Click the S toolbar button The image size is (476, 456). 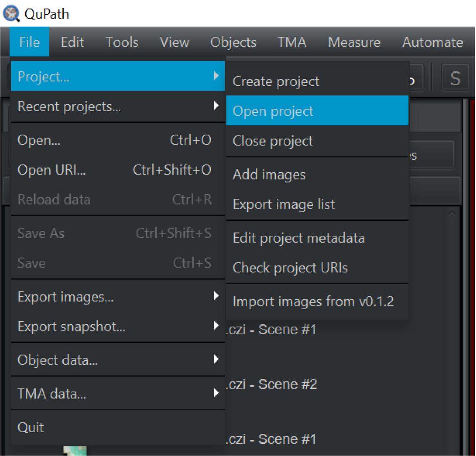(x=455, y=78)
